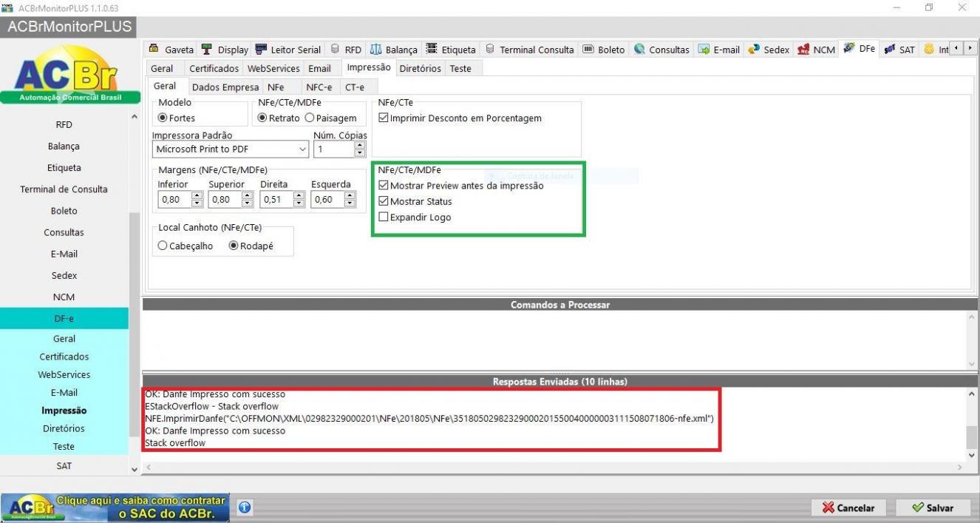Select Diretórios under DF-e in sidebar
The height and width of the screenshot is (523, 980).
pos(64,428)
